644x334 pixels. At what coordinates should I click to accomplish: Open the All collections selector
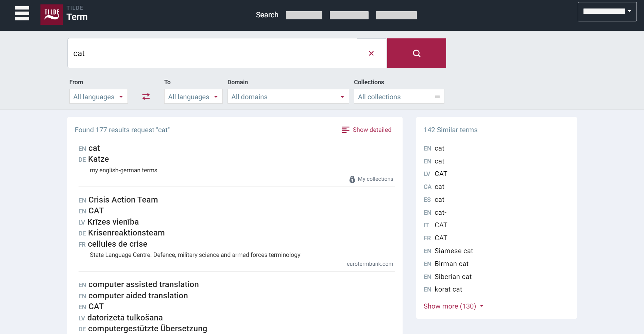coord(399,96)
